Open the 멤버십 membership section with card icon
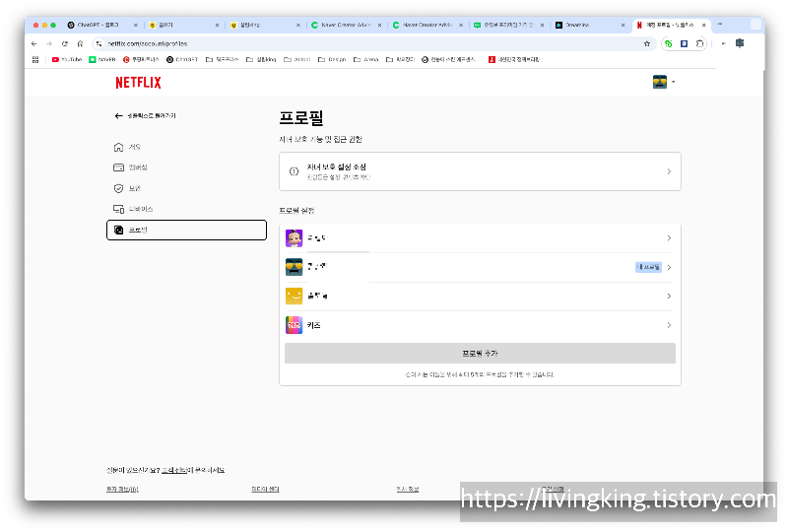Image resolution: width=788 pixels, height=532 pixels. click(x=131, y=167)
